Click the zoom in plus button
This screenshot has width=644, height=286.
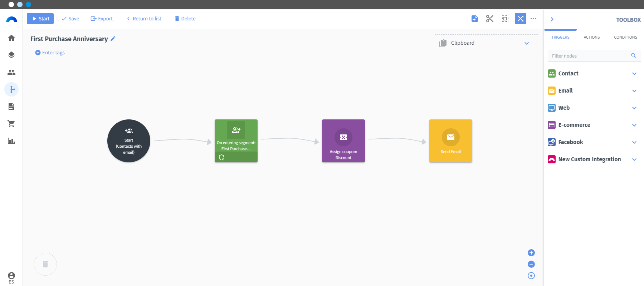point(531,253)
